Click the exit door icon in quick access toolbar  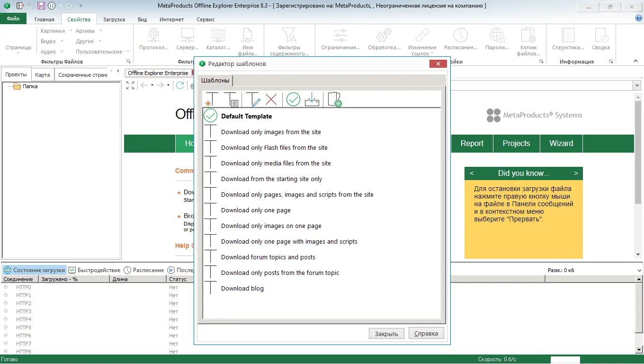click(20, 6)
